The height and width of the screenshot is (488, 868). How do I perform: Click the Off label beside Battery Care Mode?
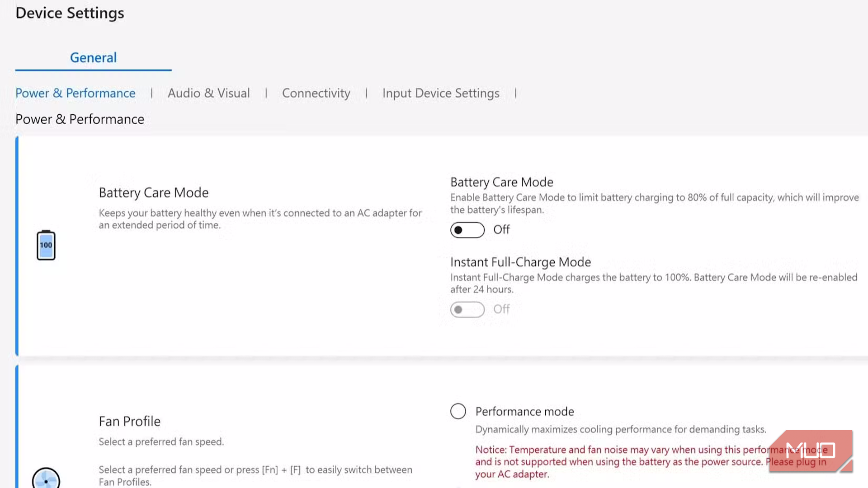[502, 230]
